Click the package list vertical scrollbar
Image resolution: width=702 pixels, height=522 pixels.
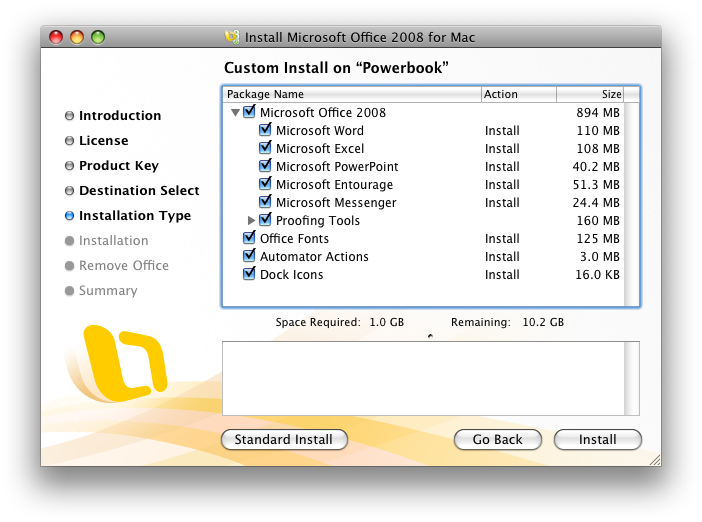pyautogui.click(x=631, y=204)
